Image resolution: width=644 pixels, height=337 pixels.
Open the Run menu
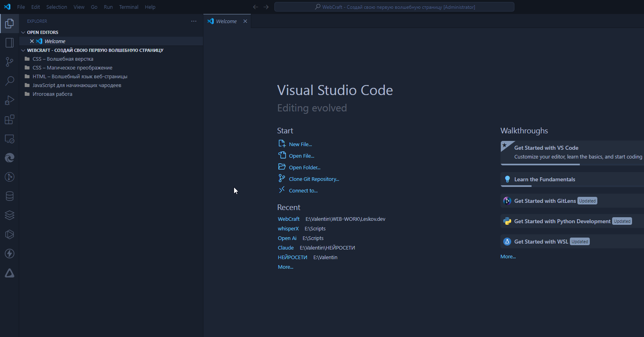[108, 7]
